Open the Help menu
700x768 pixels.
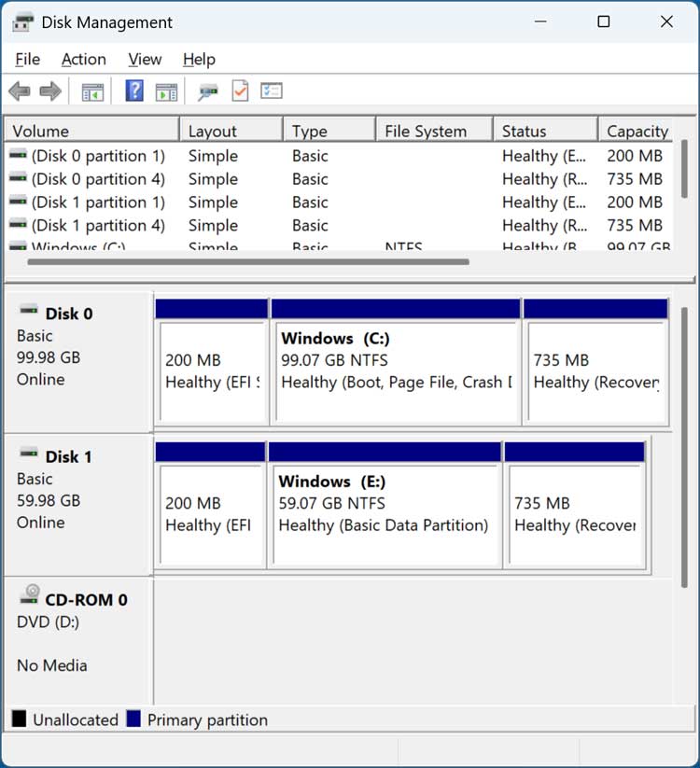199,60
